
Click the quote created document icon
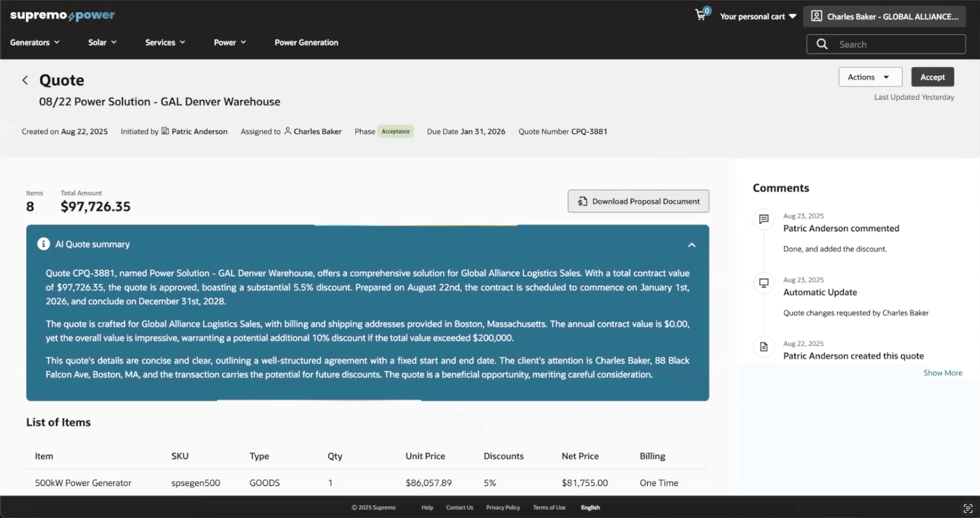pyautogui.click(x=763, y=347)
